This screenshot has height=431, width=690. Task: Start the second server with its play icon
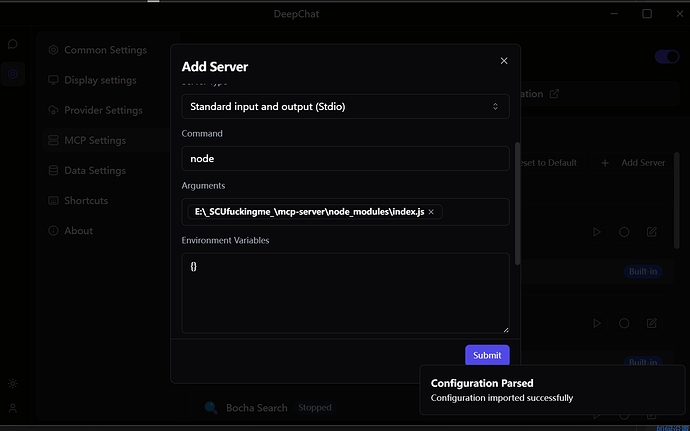tap(597, 324)
